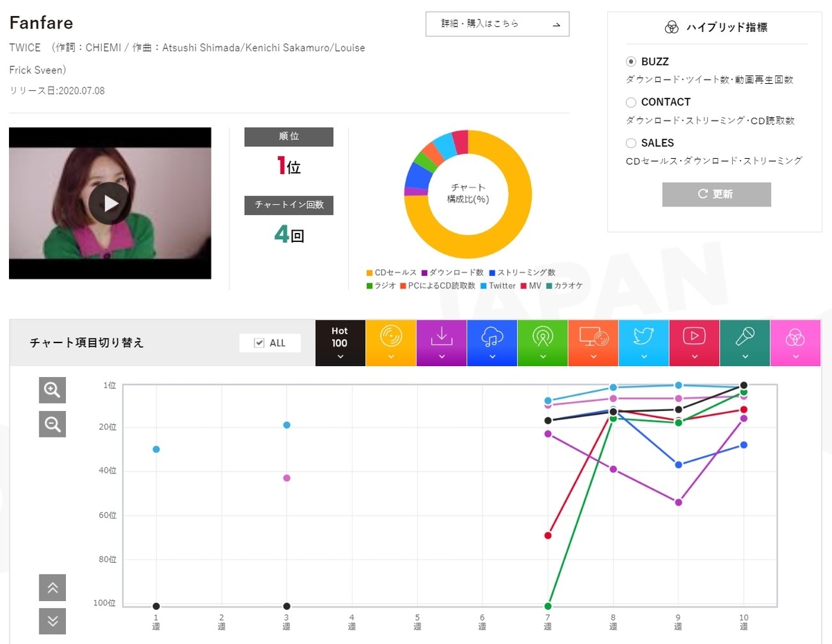Click the red MV donut segment
832x644 pixels.
(460, 141)
